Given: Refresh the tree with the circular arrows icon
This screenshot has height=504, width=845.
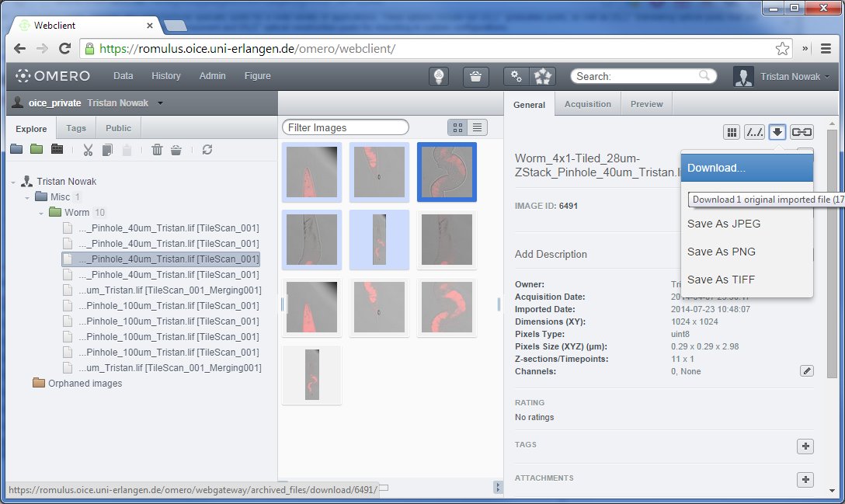Looking at the screenshot, I should (207, 150).
